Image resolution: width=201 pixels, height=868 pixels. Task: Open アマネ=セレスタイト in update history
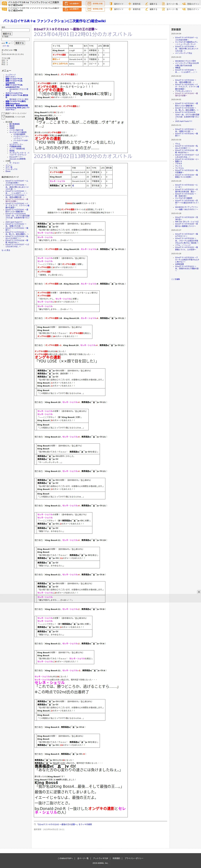(x=183, y=91)
